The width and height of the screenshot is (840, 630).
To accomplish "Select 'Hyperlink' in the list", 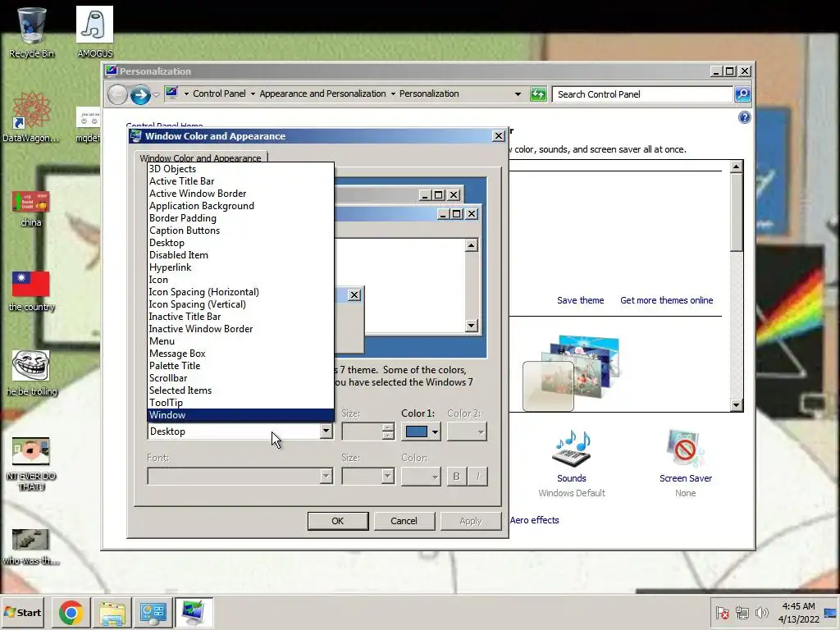I will (x=240, y=267).
